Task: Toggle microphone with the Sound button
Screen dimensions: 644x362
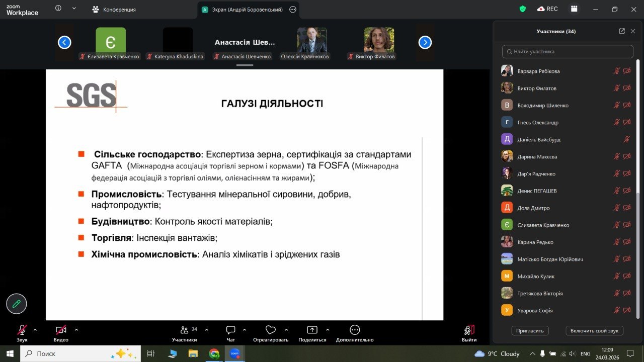Action: point(22,330)
